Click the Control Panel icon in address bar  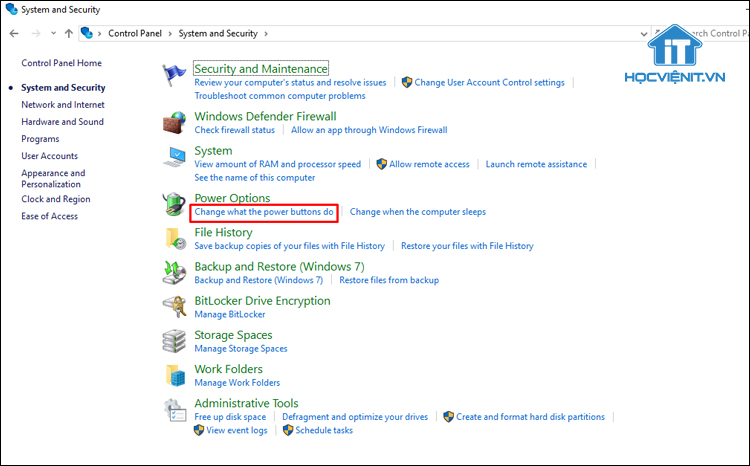(x=87, y=33)
